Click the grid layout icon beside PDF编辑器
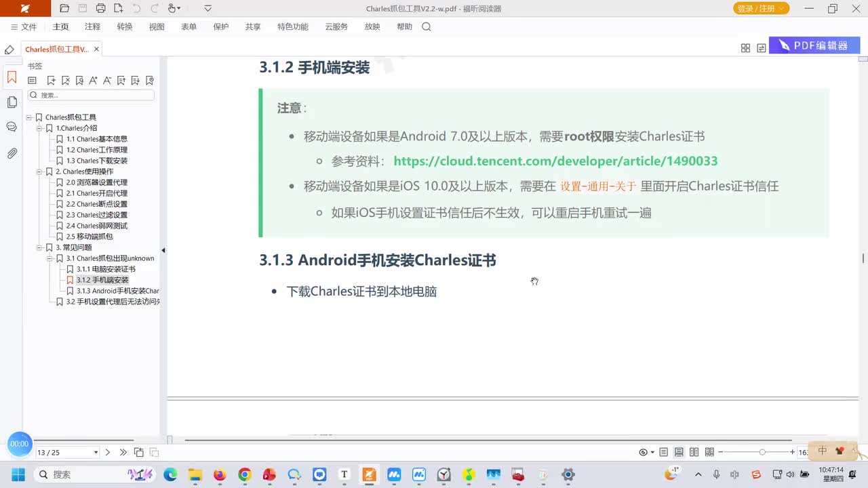868x488 pixels. pos(745,48)
